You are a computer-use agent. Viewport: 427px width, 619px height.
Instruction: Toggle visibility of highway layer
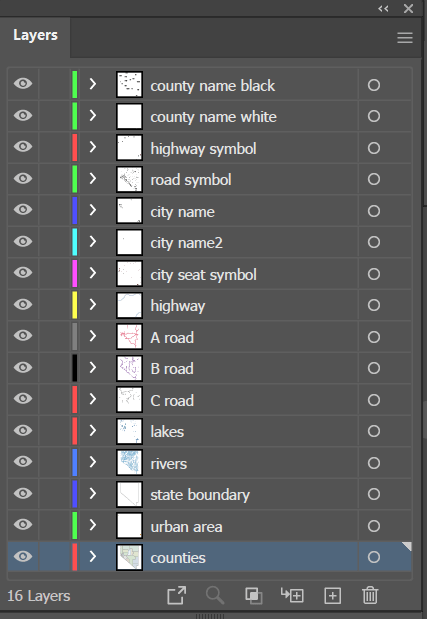[x=23, y=304]
